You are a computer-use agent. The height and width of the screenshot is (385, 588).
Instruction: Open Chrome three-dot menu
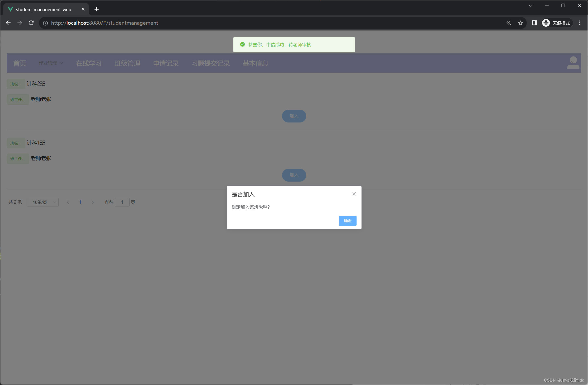(580, 23)
